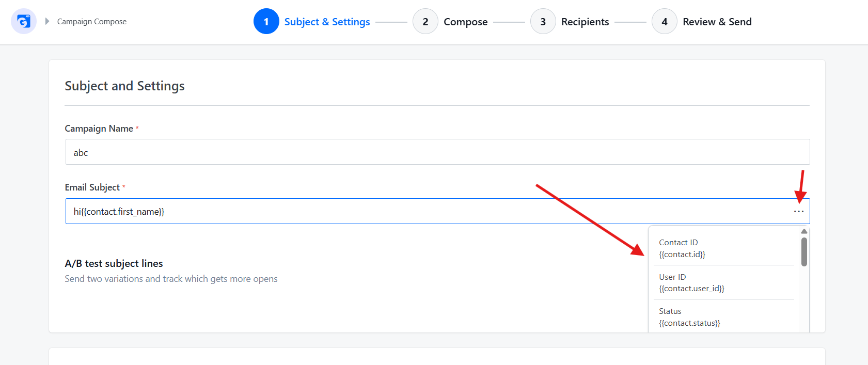Click the 'A/B test subject lines' heading
868x365 pixels.
(114, 263)
